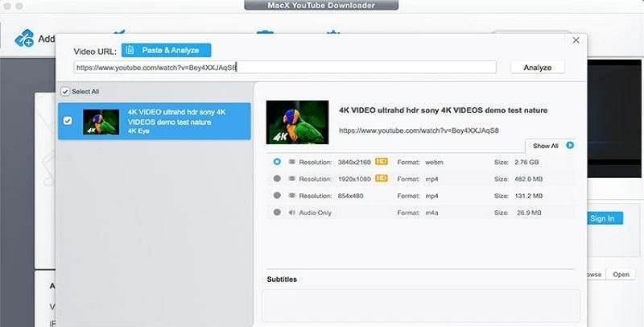Click the Open button in main window

[x=621, y=275]
